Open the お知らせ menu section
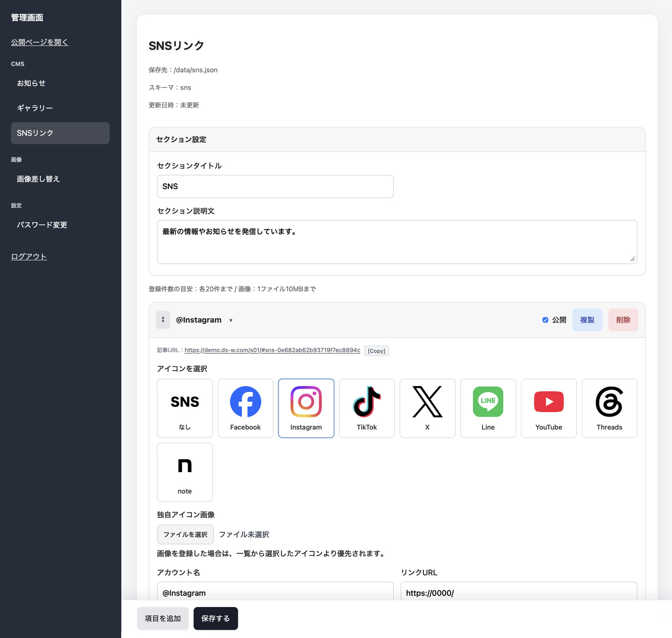 tap(60, 83)
